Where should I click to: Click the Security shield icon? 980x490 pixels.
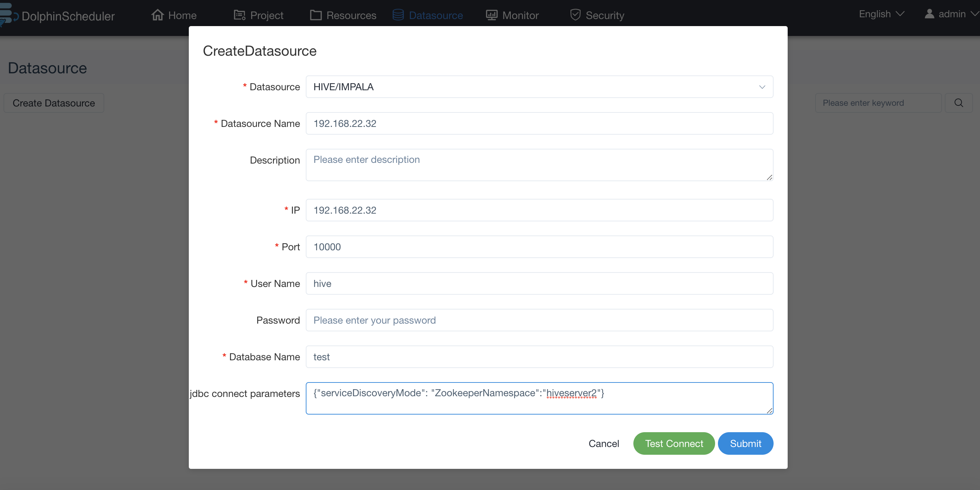(x=575, y=15)
